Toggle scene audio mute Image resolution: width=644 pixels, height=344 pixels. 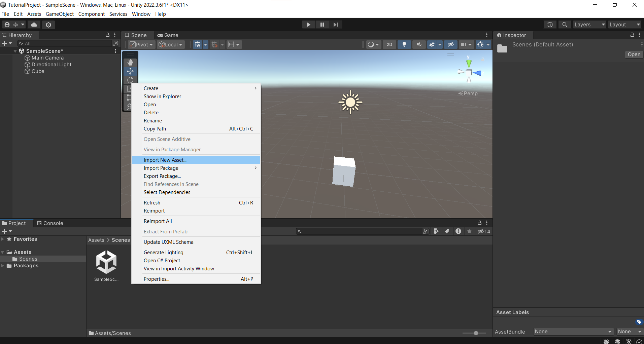(419, 44)
